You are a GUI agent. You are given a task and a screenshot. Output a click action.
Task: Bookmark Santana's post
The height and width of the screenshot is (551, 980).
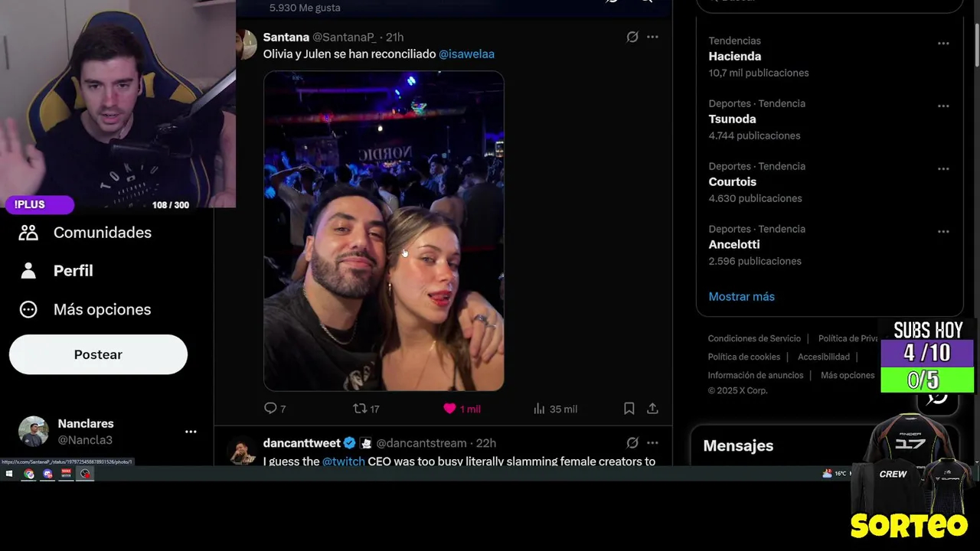click(x=629, y=409)
